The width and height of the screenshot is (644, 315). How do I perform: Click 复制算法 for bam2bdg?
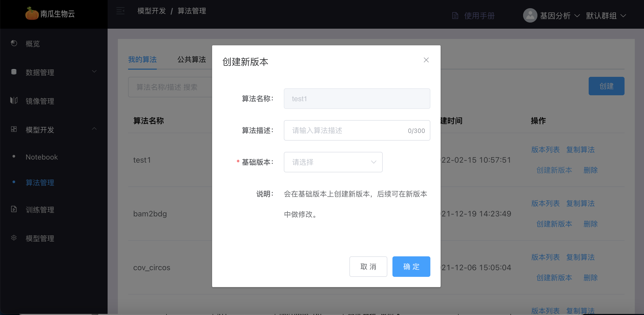[580, 203]
